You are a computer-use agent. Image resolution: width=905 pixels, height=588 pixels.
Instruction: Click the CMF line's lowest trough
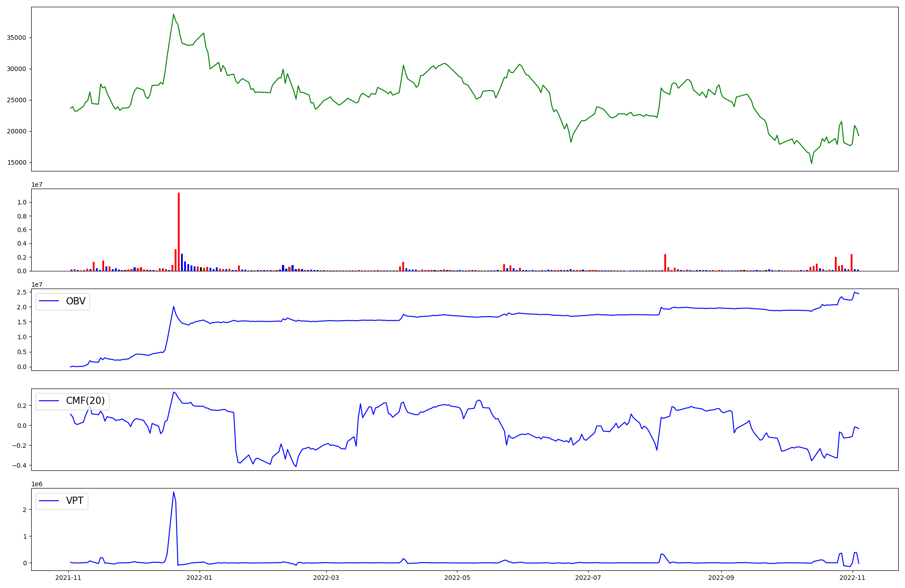[296, 466]
